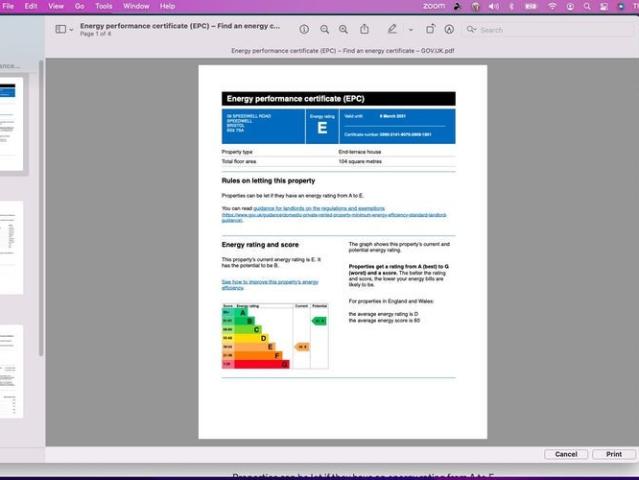This screenshot has width=639, height=480.
Task: Expand the sidebar view options chevron
Action: pyautogui.click(x=71, y=30)
